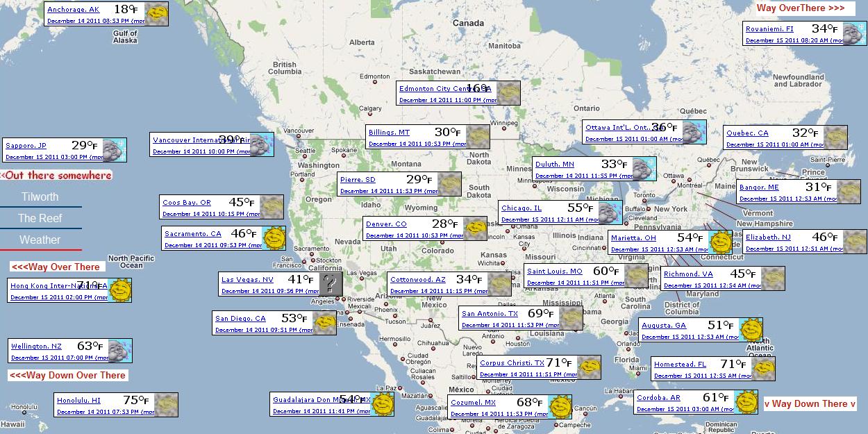Click the Saint Louis, MO weather icon
Viewport: 868px width, 434px height.
pyautogui.click(x=636, y=276)
